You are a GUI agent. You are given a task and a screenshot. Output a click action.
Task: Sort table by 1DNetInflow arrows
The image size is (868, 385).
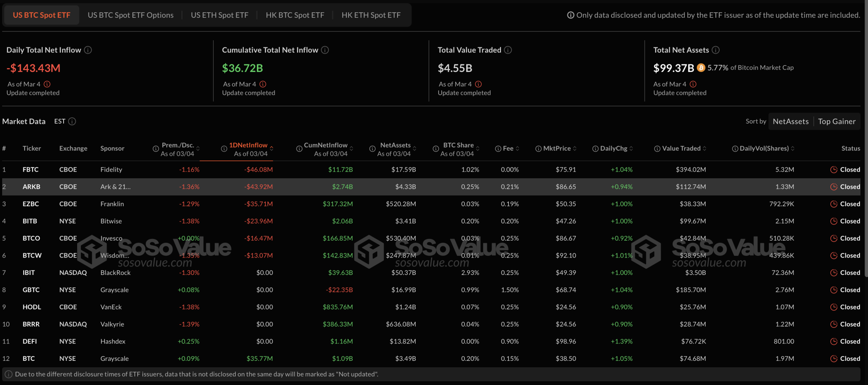point(271,149)
